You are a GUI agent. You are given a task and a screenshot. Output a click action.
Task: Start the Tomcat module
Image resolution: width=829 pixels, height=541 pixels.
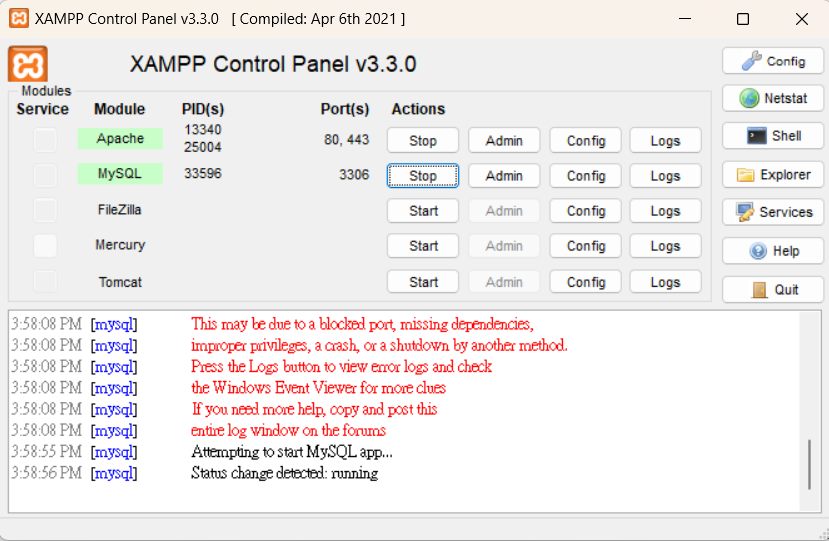pos(423,282)
